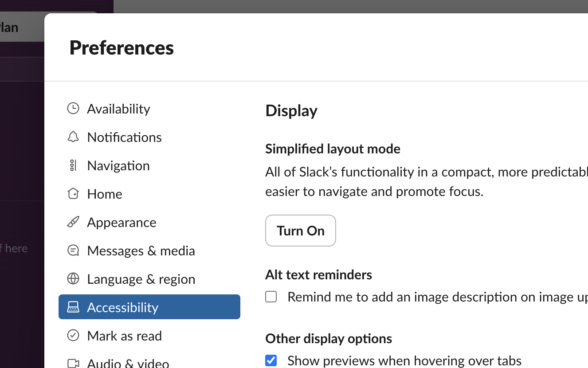
Task: Switch to Notifications preferences
Action: [149, 137]
